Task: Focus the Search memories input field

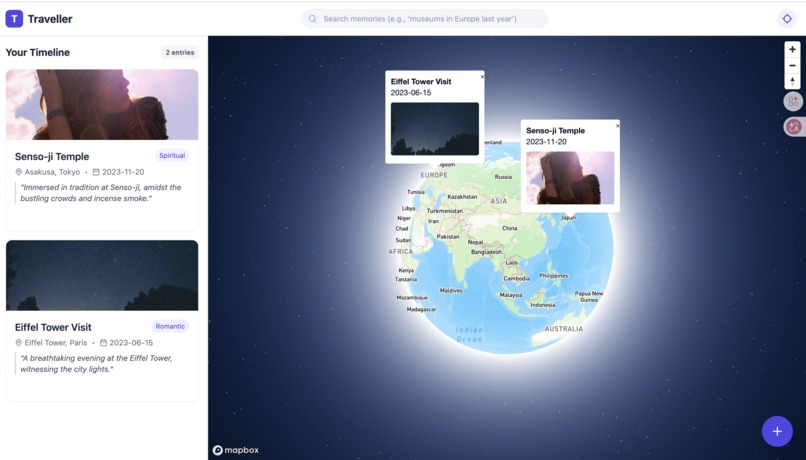Action: click(425, 19)
